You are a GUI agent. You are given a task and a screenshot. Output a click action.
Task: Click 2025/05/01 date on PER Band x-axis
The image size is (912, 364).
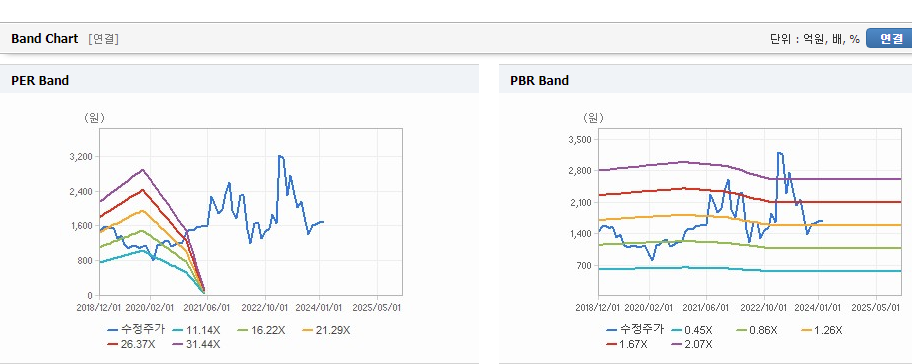[x=377, y=307]
